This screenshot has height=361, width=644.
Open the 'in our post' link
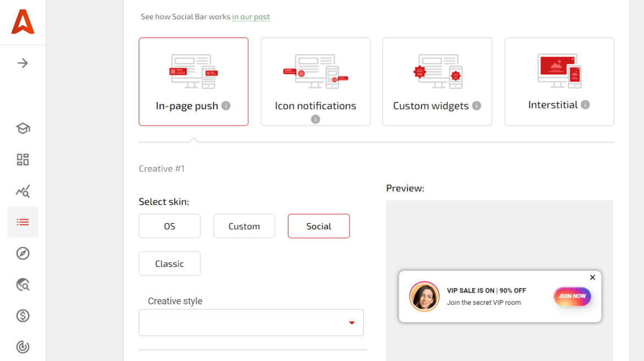pyautogui.click(x=251, y=17)
